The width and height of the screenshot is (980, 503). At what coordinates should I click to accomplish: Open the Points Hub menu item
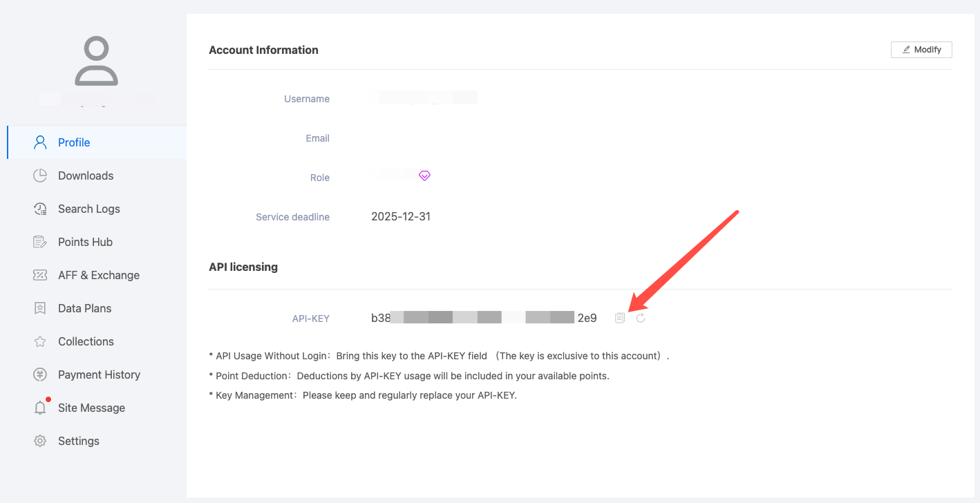[x=97, y=242]
